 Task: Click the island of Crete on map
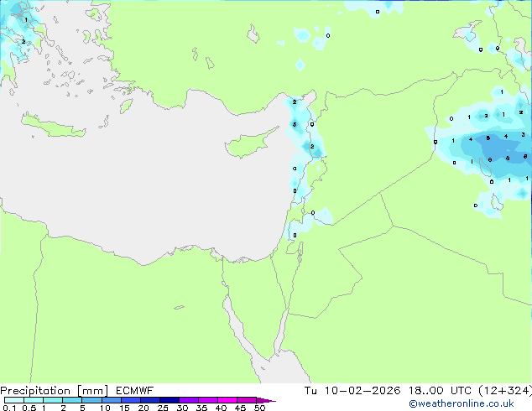(53, 126)
